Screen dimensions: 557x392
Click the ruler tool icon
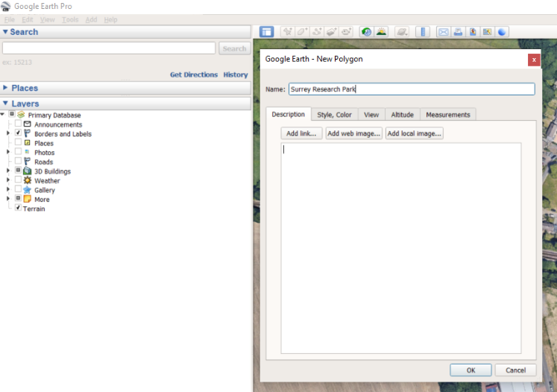point(423,32)
